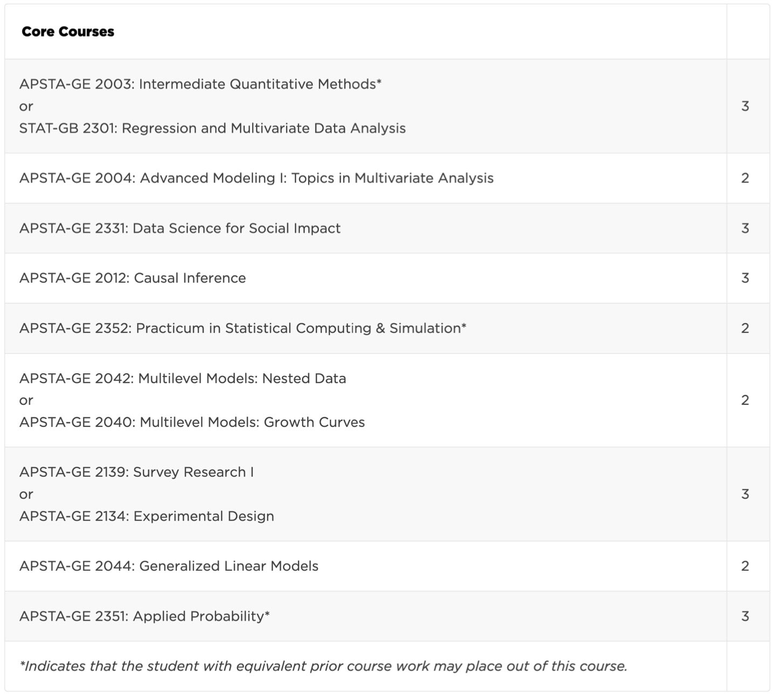Click STAT-GB 2301: Regression and Multivariate Data Analysis
The image size is (777, 700).
point(212,128)
